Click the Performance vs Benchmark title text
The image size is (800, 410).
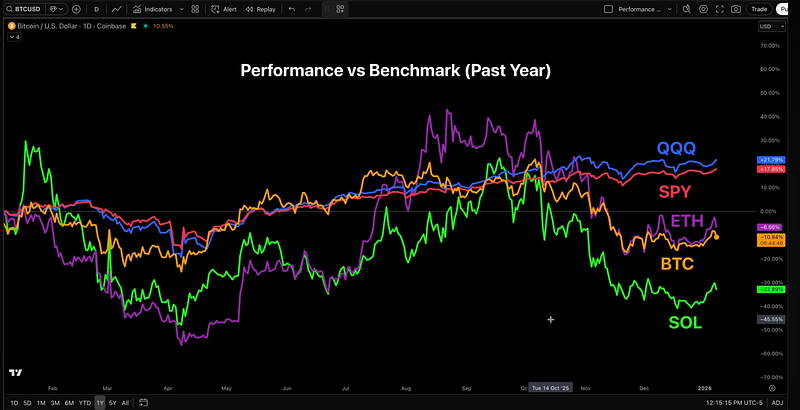point(395,70)
